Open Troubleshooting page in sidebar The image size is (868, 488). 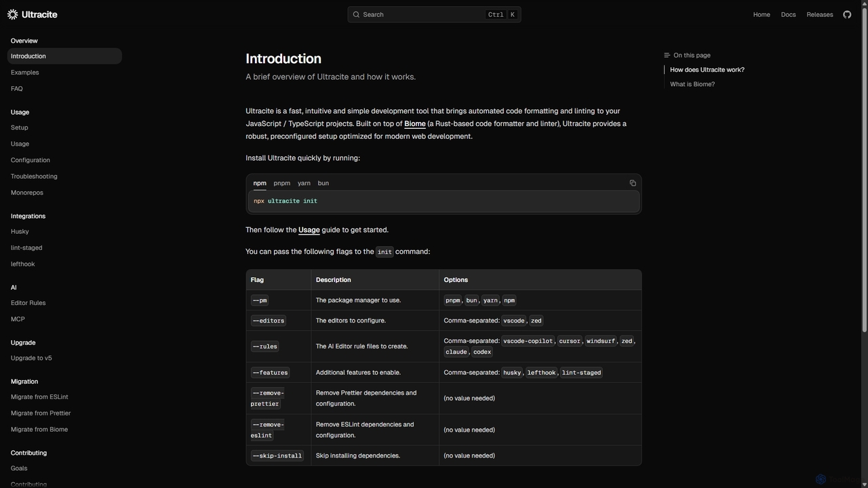coord(64,176)
